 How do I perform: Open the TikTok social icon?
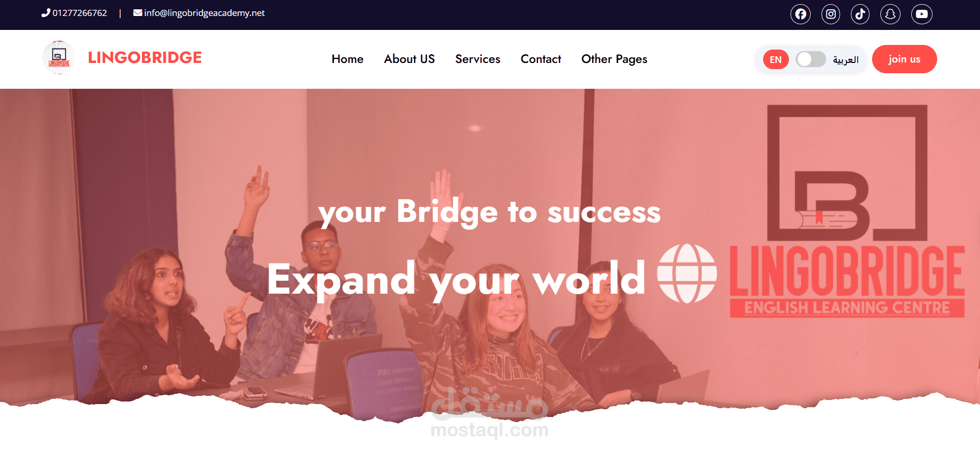tap(860, 14)
